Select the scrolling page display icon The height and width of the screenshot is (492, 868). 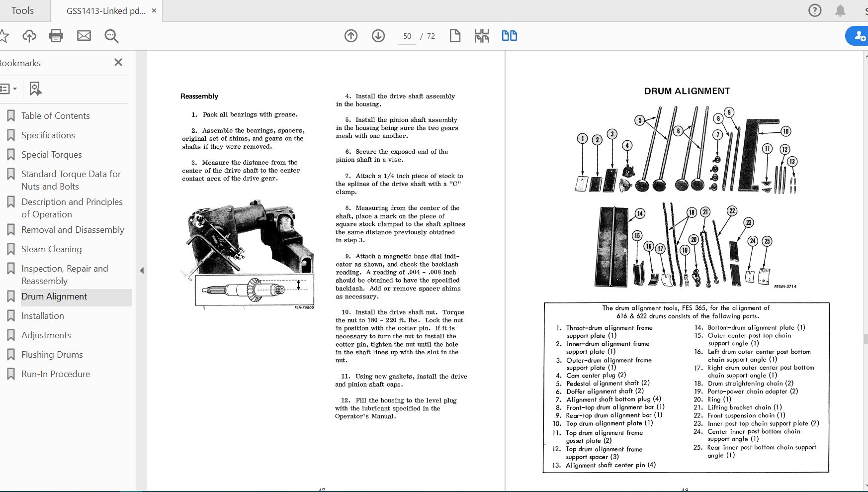click(482, 36)
